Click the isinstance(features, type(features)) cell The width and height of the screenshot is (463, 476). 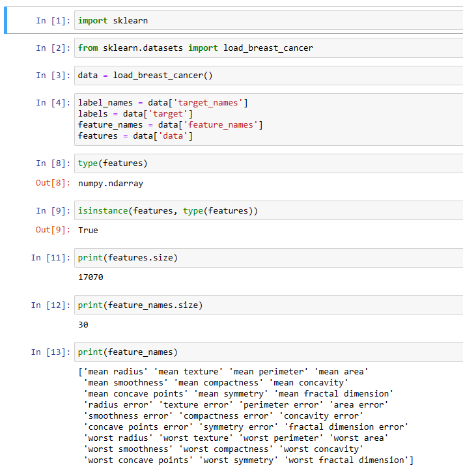[x=260, y=211]
